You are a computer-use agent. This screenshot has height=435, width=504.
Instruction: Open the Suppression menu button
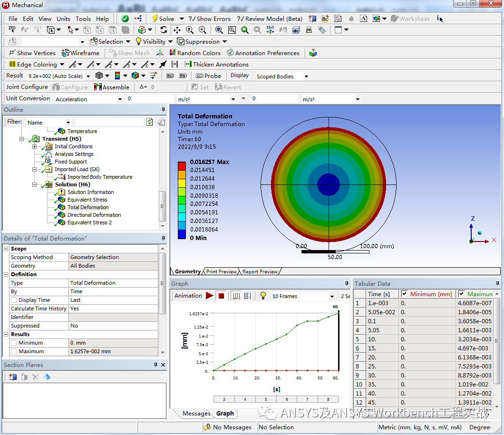202,41
